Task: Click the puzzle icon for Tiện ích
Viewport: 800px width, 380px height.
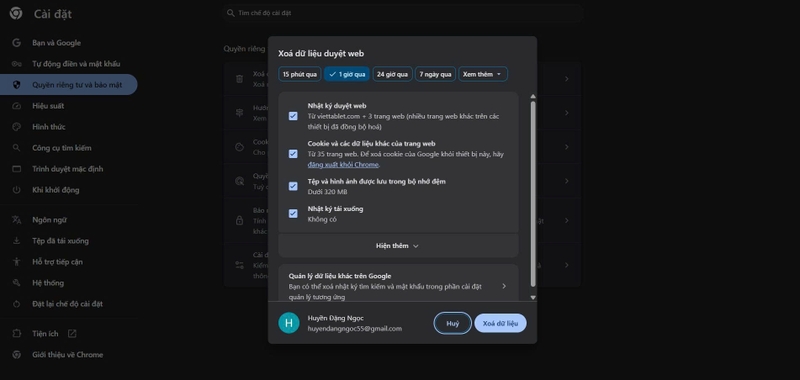Action: pyautogui.click(x=16, y=334)
